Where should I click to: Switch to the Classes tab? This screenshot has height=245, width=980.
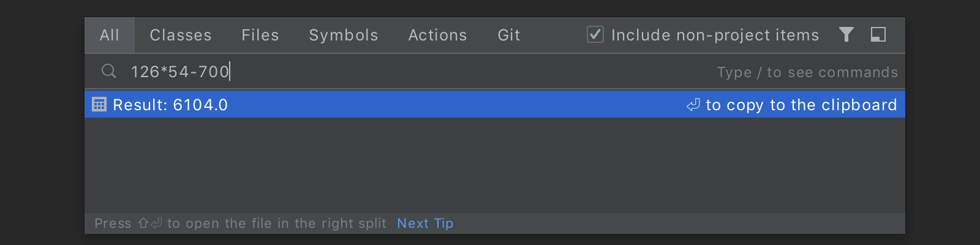click(x=181, y=35)
